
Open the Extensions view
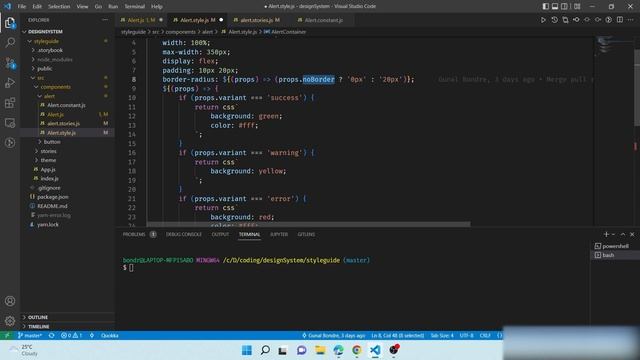tap(10, 103)
